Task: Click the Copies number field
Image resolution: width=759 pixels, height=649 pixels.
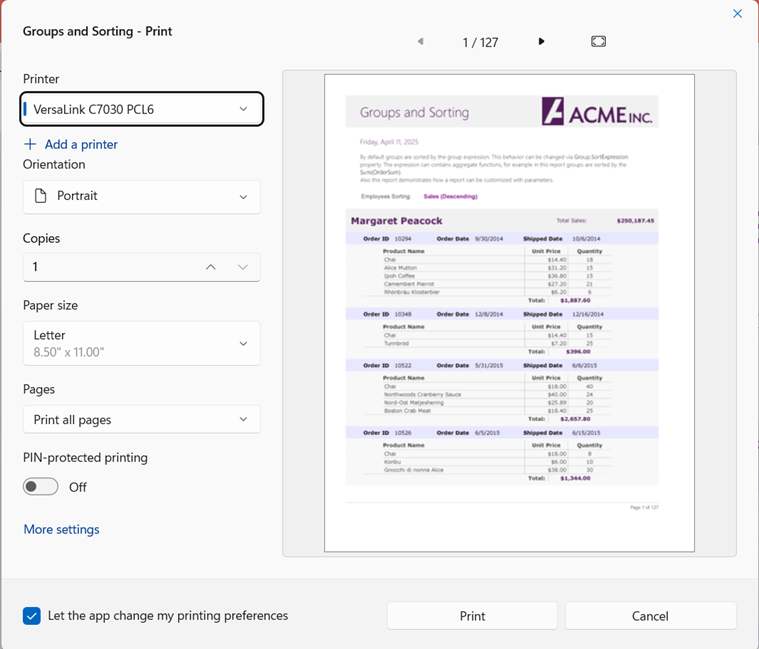Action: [110, 267]
